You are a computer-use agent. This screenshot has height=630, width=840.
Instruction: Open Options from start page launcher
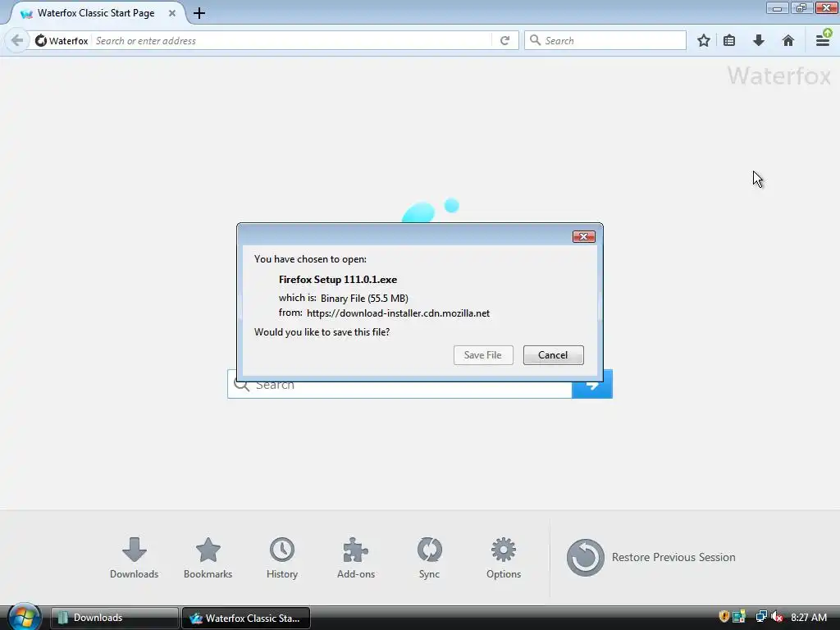click(x=504, y=558)
